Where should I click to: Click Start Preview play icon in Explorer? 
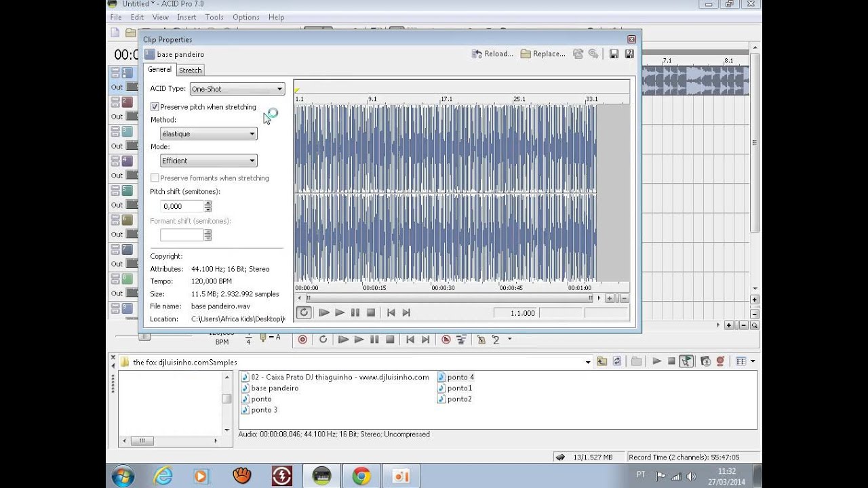coord(656,361)
